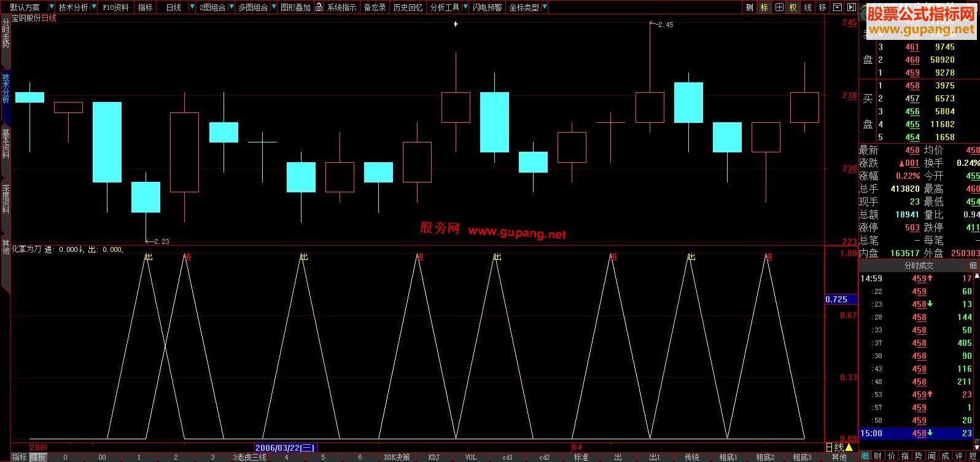Click the 2006/03/22(三) date marker
980x462 pixels.
tap(286, 447)
